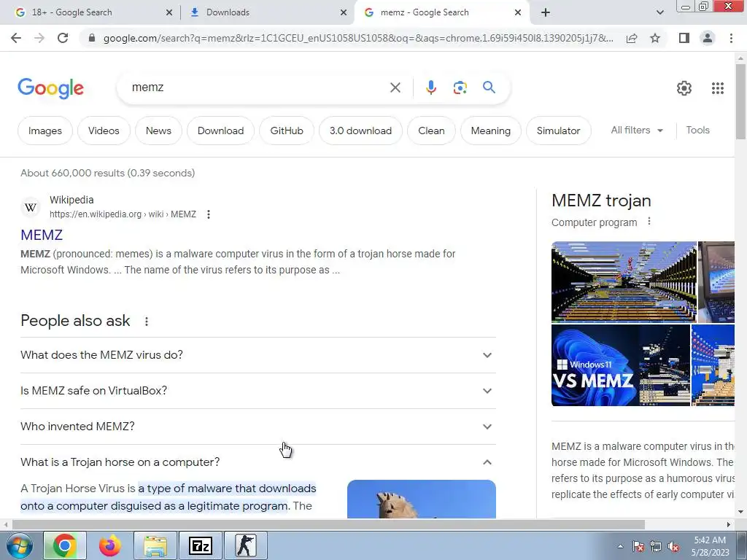Open the Trojan horse statue image
The width and height of the screenshot is (747, 560).
[x=422, y=499]
